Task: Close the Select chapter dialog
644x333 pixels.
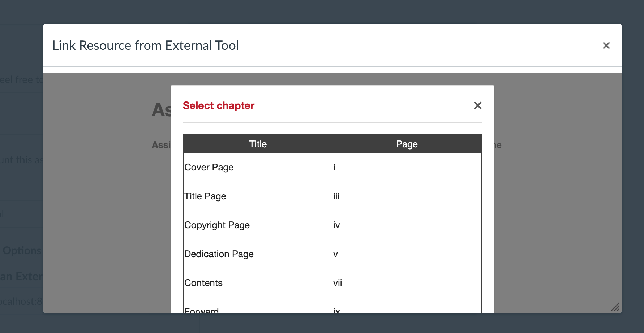Action: (478, 105)
